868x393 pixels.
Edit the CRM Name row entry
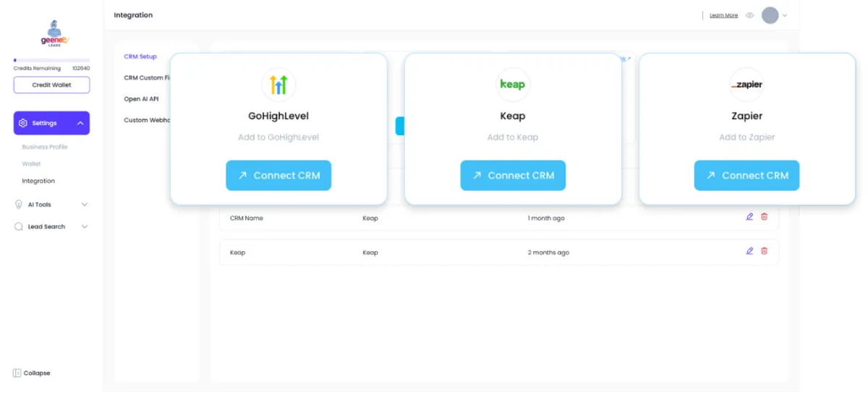coord(749,217)
